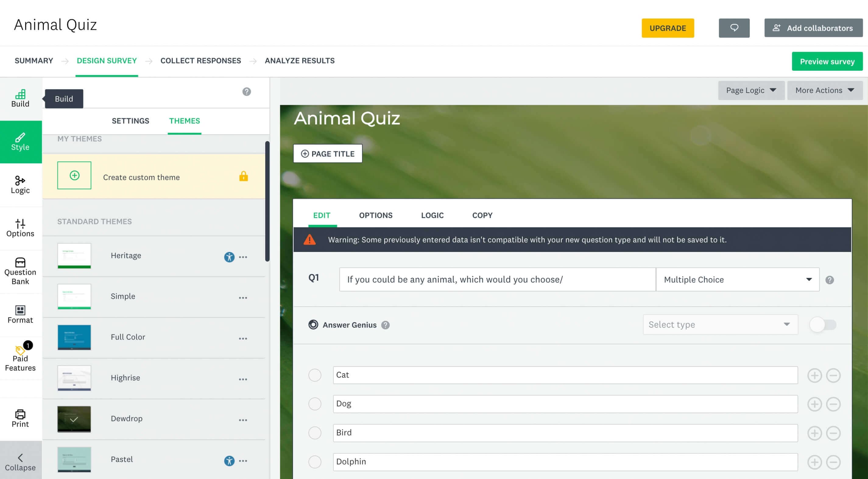868x479 pixels.
Task: Click the plus icon for Create custom theme
Action: pyautogui.click(x=74, y=175)
